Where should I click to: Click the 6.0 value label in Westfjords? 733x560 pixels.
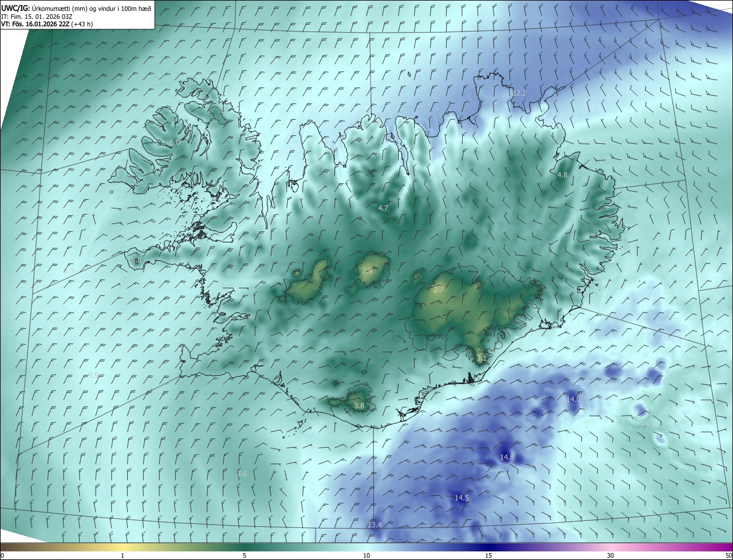point(175,142)
